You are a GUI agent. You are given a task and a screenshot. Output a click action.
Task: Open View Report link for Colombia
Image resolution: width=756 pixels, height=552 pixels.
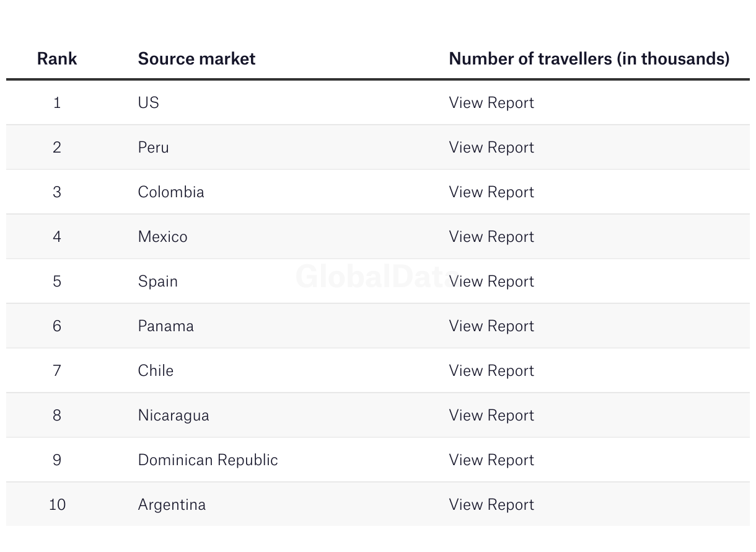point(491,192)
